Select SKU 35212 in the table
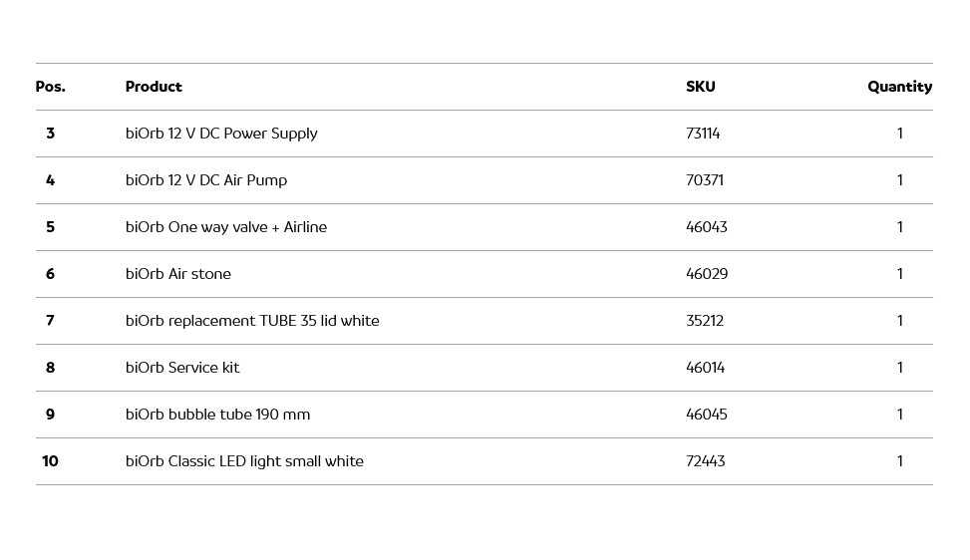The width and height of the screenshot is (970, 560). (x=705, y=321)
